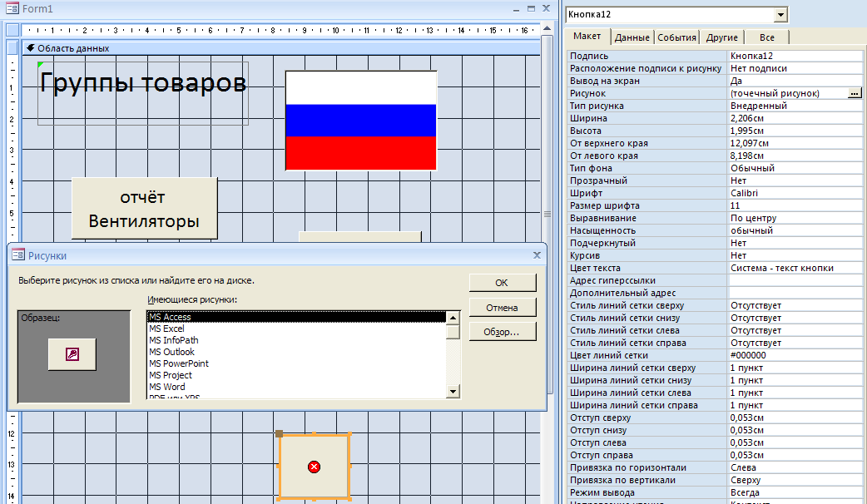Click the Размер шрифта value 11

(x=795, y=205)
